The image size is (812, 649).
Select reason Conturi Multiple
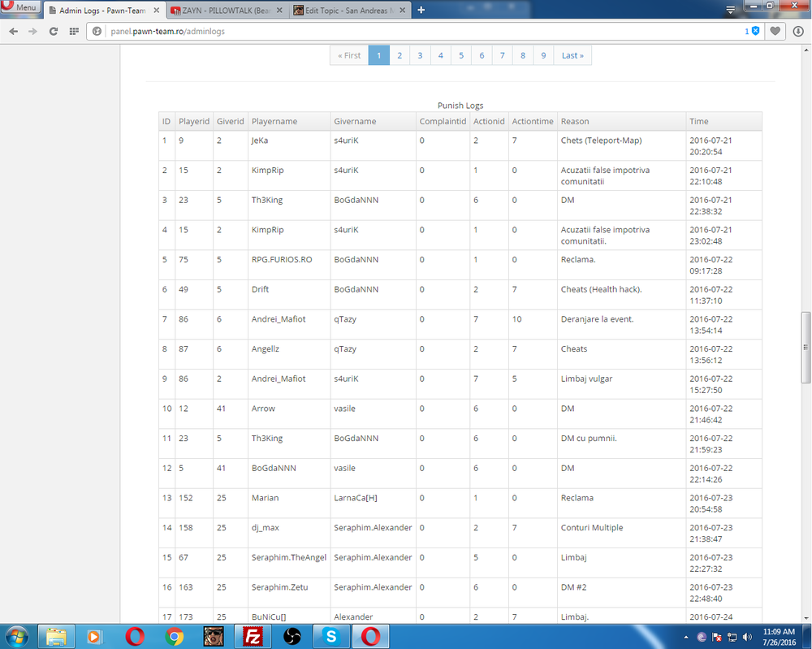[x=592, y=528]
